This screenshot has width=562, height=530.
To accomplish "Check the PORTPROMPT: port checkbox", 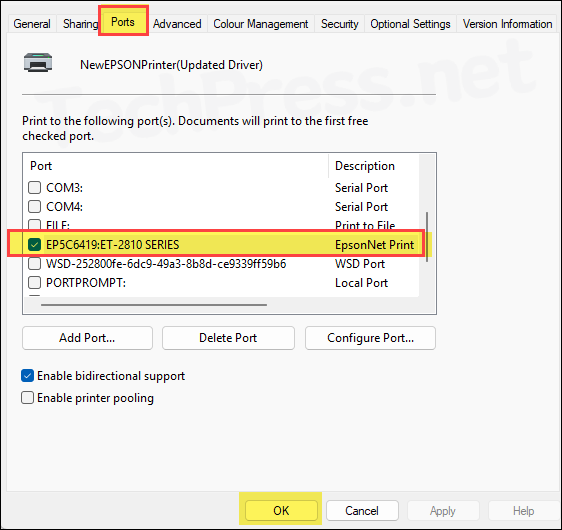I will (34, 283).
